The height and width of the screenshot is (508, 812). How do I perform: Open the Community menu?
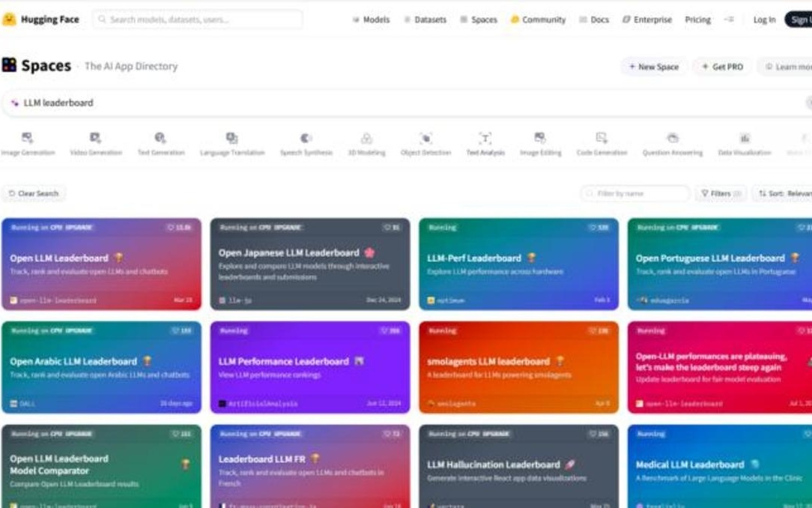click(538, 19)
